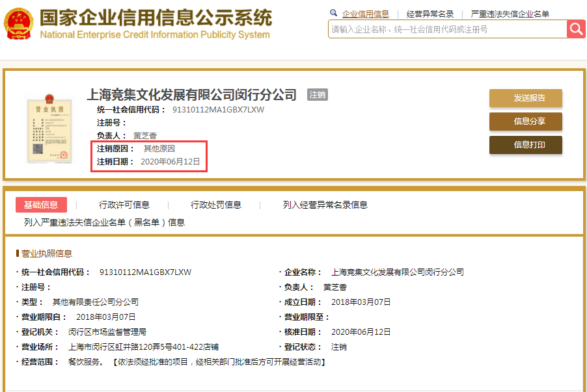Click the 注销 status badge next to company name

[318, 95]
